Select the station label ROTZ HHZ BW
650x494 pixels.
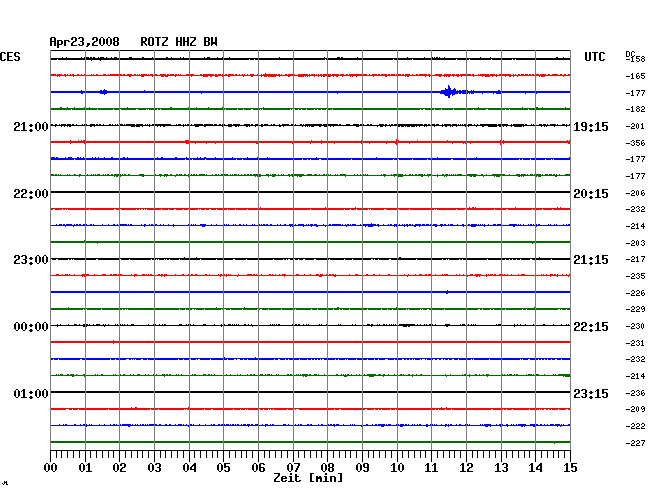179,42
